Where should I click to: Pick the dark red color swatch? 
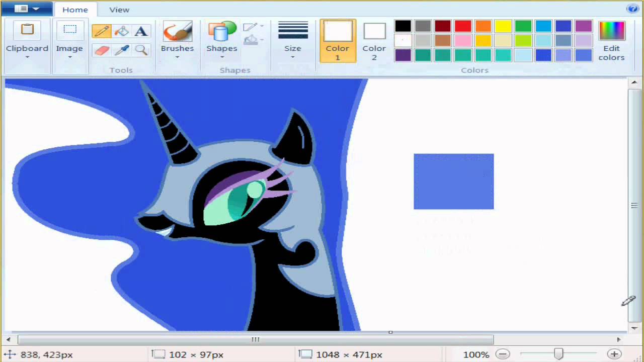click(x=443, y=26)
